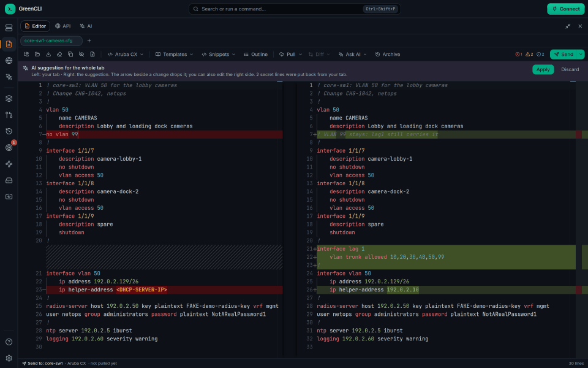Select the core-sw1-cameras.cfg file tab
The height and width of the screenshot is (368, 588).
[51, 40]
